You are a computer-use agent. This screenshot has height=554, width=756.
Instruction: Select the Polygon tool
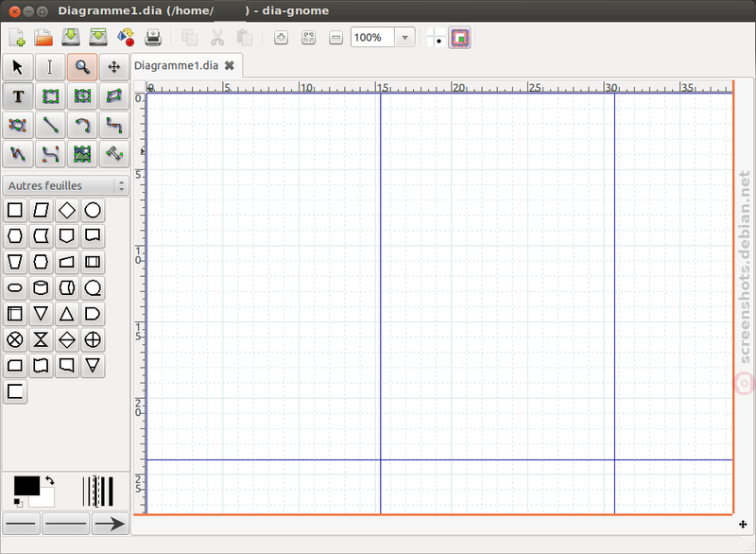pos(113,96)
